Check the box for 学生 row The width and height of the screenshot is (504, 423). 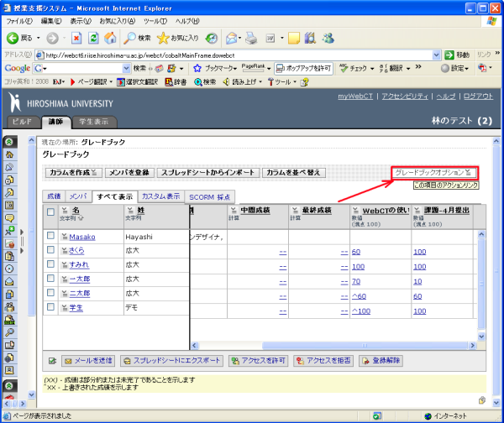(50, 306)
